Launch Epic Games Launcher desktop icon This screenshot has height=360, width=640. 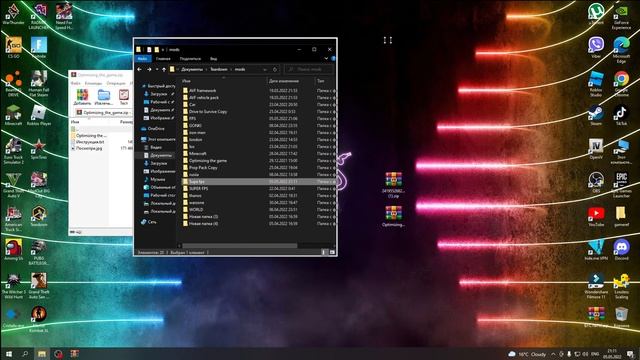[621, 184]
